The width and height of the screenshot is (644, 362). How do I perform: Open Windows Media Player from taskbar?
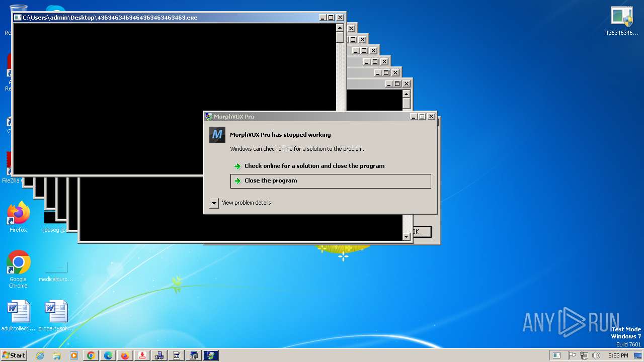click(74, 355)
